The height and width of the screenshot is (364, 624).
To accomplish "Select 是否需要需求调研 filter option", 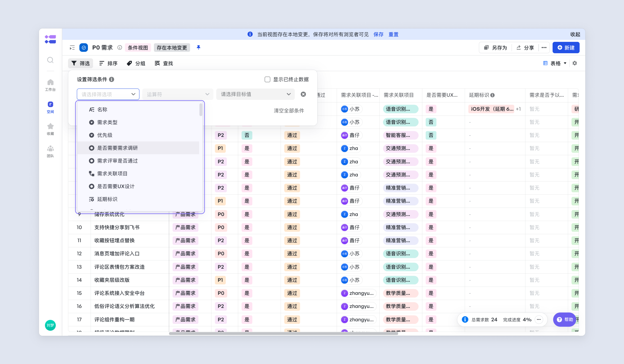I will (x=138, y=148).
